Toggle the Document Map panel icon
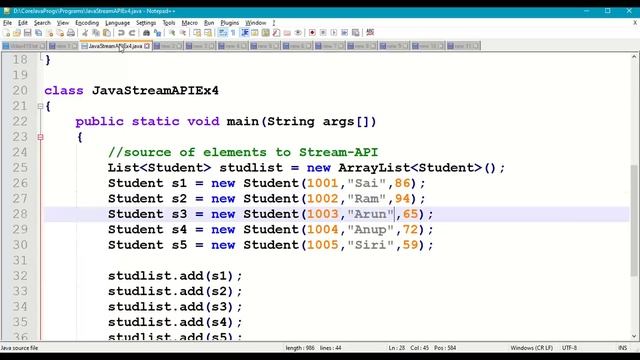640x360 pixels. [265, 32]
